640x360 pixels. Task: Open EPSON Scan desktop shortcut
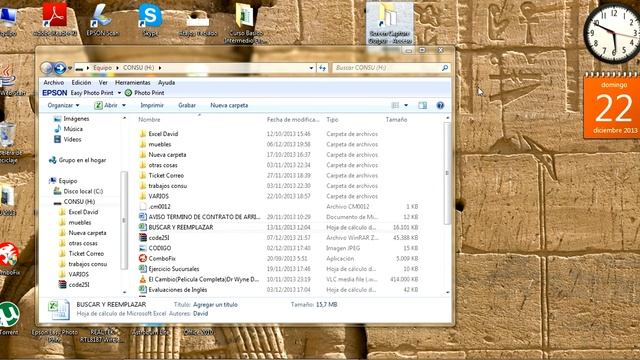point(102,20)
